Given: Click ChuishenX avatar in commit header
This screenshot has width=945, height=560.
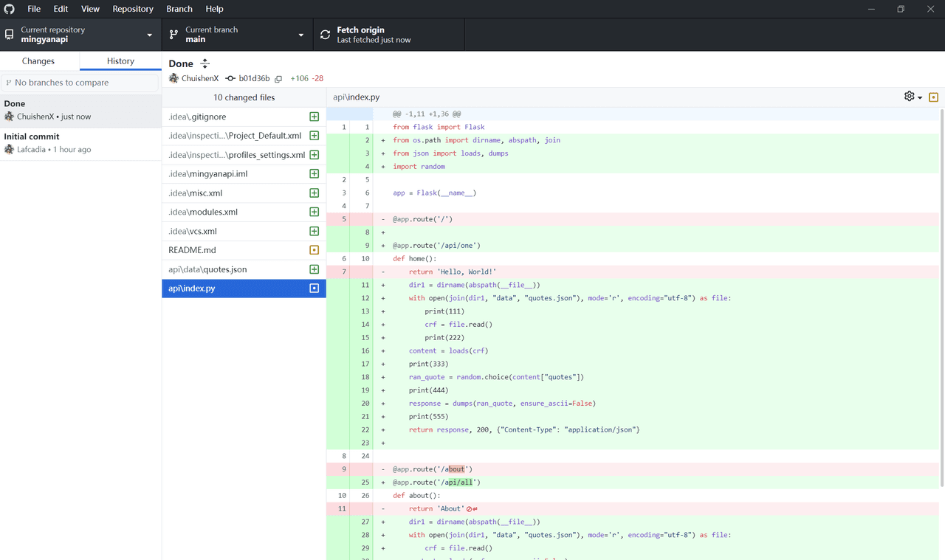Looking at the screenshot, I should (x=174, y=78).
